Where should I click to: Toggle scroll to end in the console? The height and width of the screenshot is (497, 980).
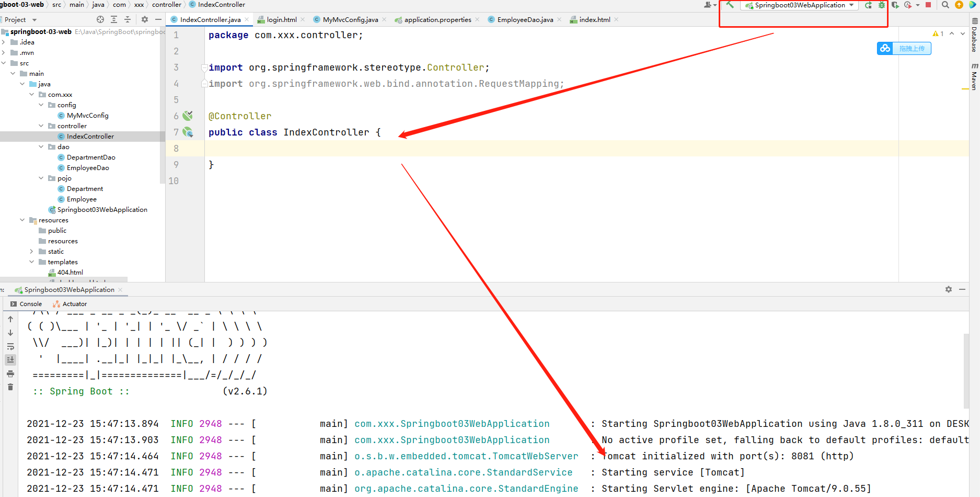10,360
